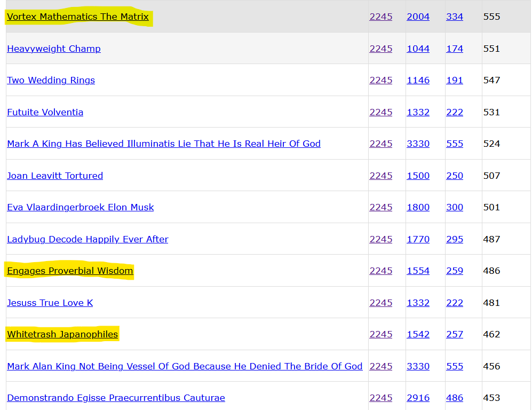Screen dimensions: 532x410
Task: Click 3330 in Mark A King Has Believed row
Action: (x=418, y=144)
